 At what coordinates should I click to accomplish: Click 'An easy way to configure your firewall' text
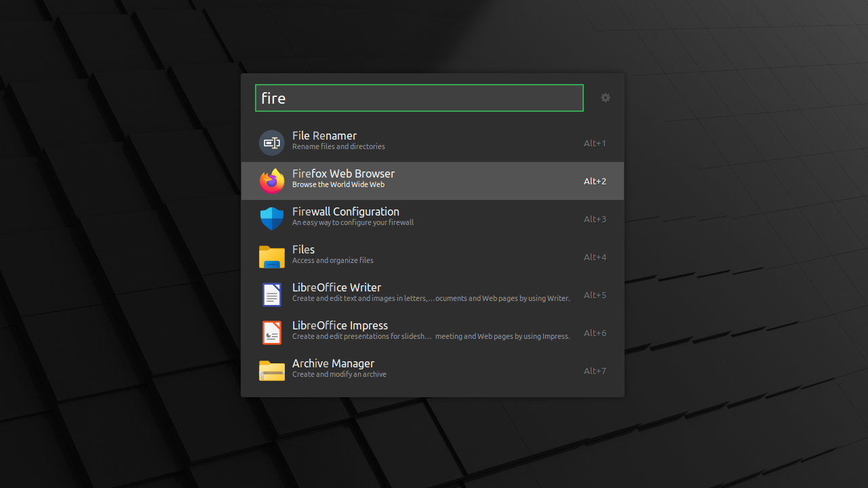353,222
